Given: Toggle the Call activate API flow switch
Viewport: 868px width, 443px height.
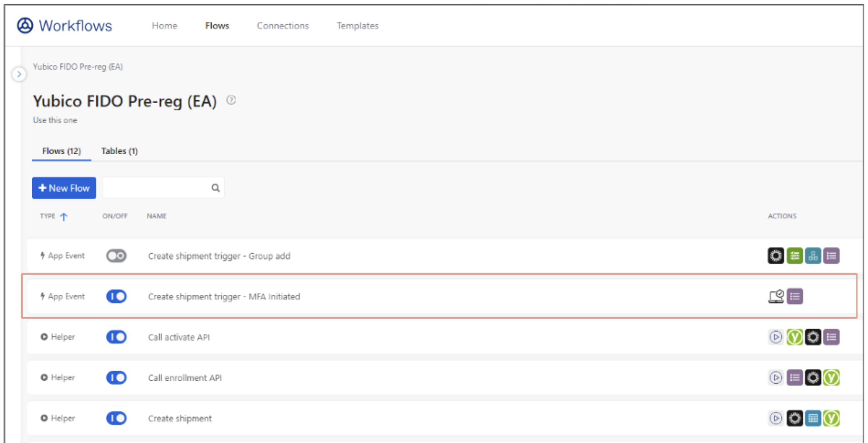Looking at the screenshot, I should tap(116, 337).
